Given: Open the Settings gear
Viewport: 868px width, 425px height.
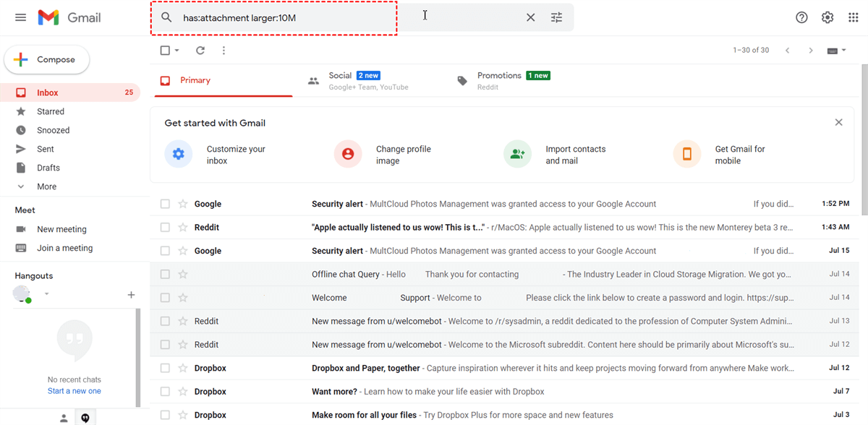Looking at the screenshot, I should (x=827, y=17).
